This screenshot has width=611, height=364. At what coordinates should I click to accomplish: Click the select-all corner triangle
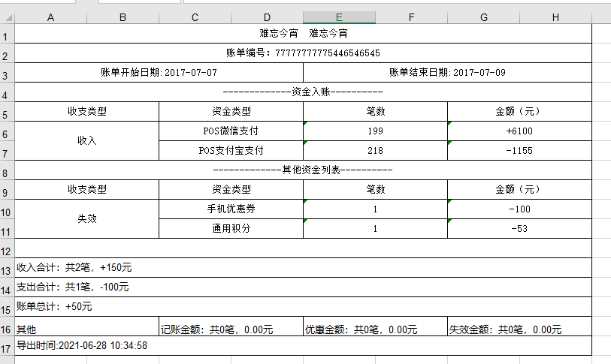click(8, 17)
